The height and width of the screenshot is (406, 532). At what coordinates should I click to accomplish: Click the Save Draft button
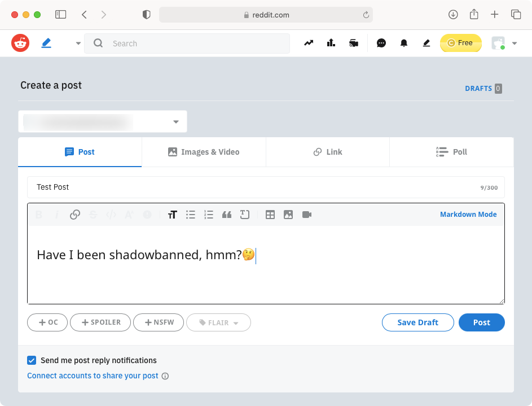417,322
